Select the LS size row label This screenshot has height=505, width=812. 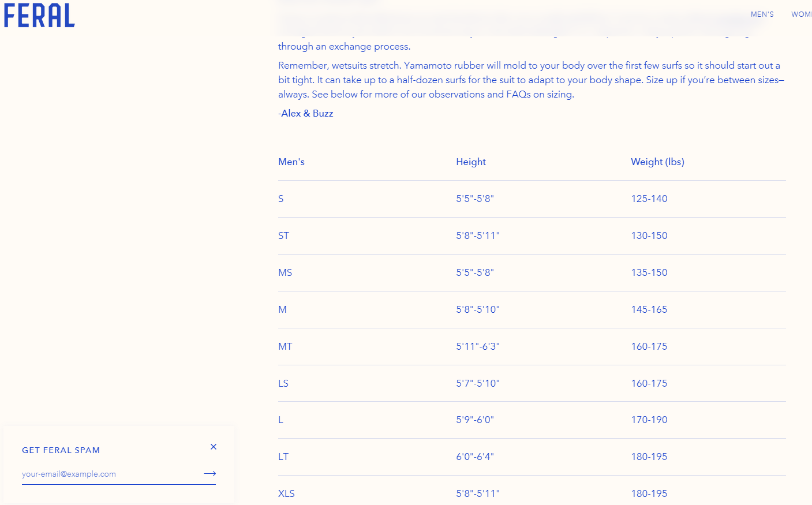click(283, 383)
